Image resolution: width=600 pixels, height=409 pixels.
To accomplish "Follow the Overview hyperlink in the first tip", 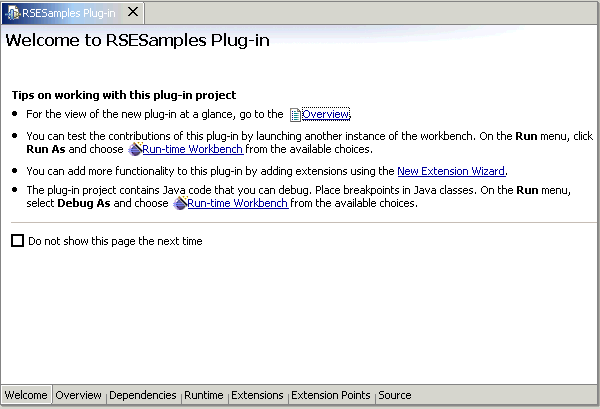I will coord(326,115).
